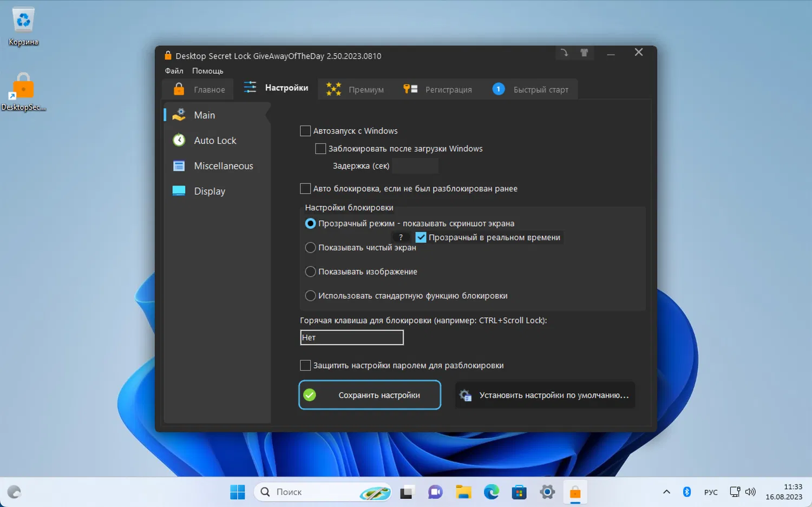Click the Настройки tab
The height and width of the screenshot is (507, 812).
(276, 88)
